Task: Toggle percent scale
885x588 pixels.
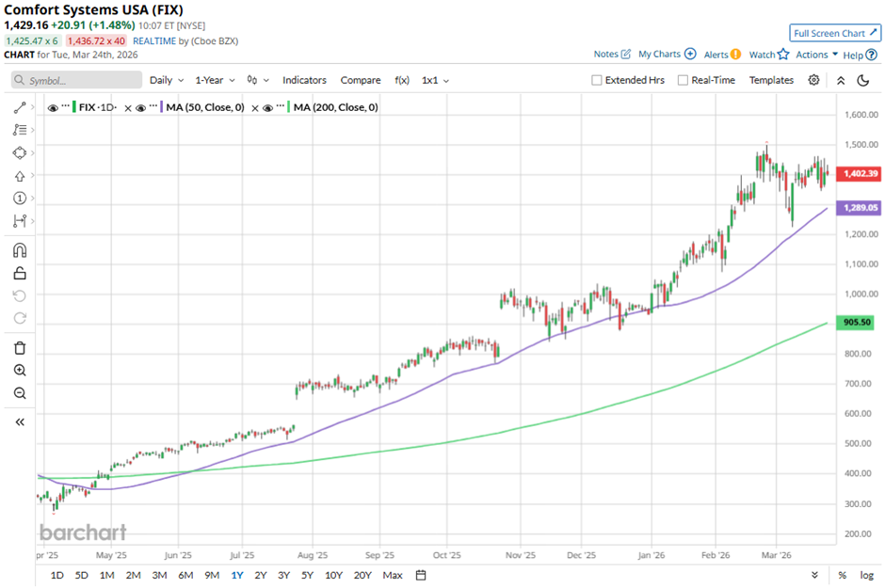Action: (x=842, y=575)
